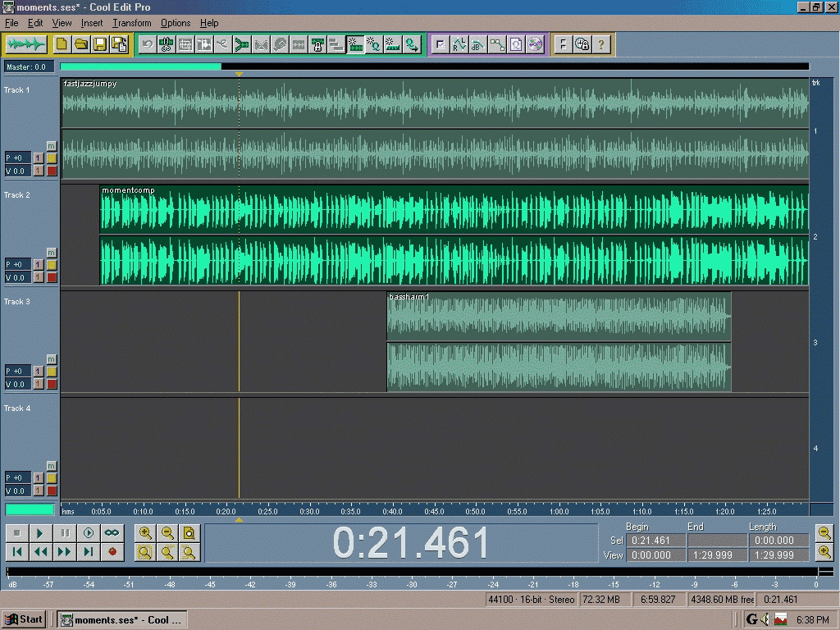
Task: Open Track 4 pan P +0 field
Action: tap(18, 478)
